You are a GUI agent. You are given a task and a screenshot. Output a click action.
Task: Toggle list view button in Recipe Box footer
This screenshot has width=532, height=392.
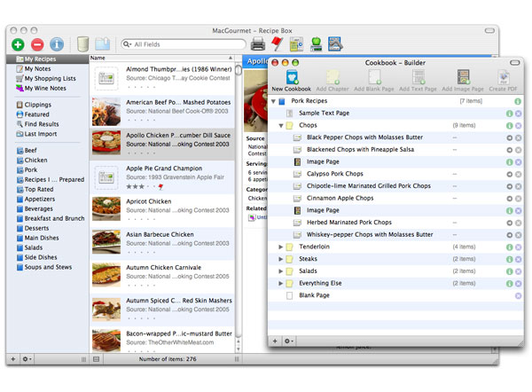click(x=97, y=359)
